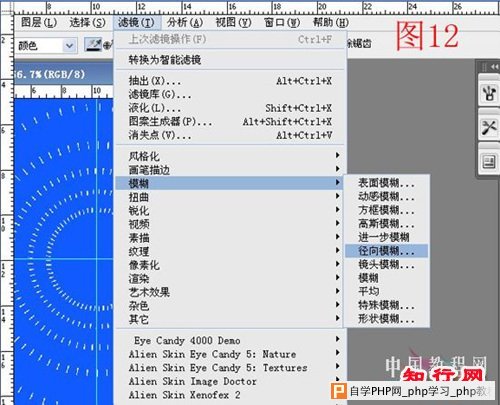
Task: Expand the 其它 other submenu
Action: click(x=230, y=320)
